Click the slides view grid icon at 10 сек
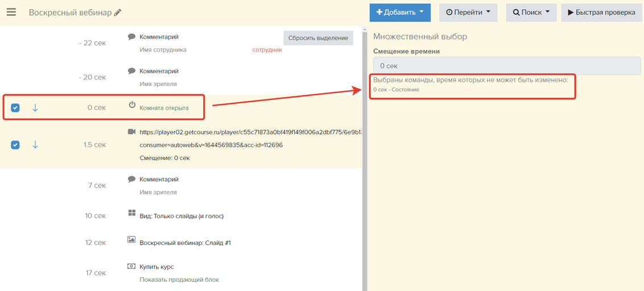The height and width of the screenshot is (291, 644). coord(131,214)
